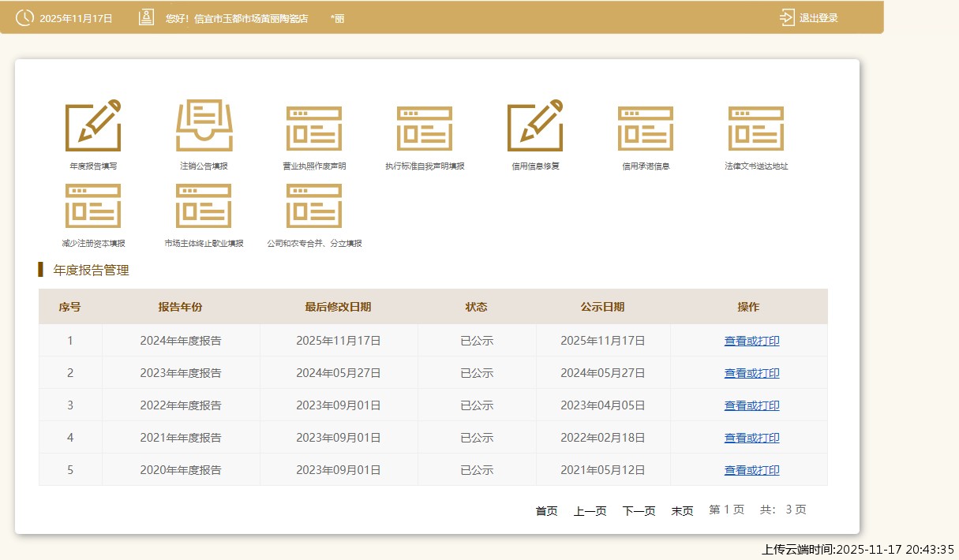This screenshot has height=560, width=959.
Task: Click the 信用承诺信息 icon
Action: coord(646,128)
